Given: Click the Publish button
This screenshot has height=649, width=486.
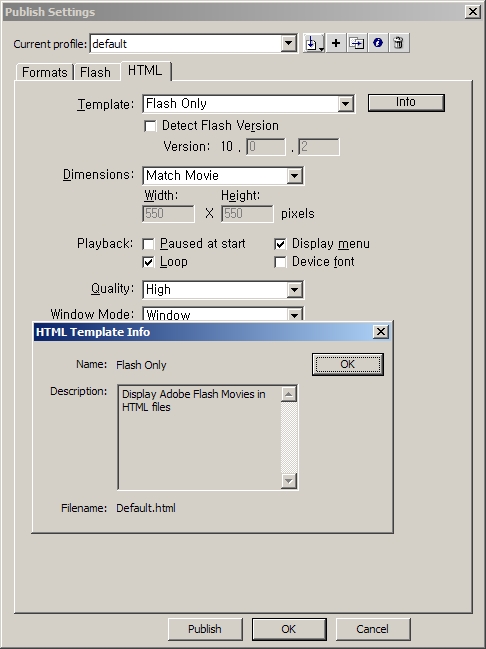Looking at the screenshot, I should coord(205,629).
